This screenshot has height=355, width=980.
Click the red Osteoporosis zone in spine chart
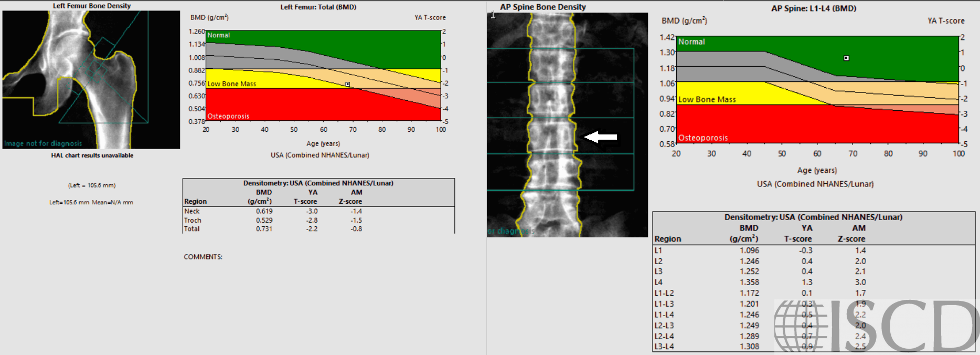787,126
